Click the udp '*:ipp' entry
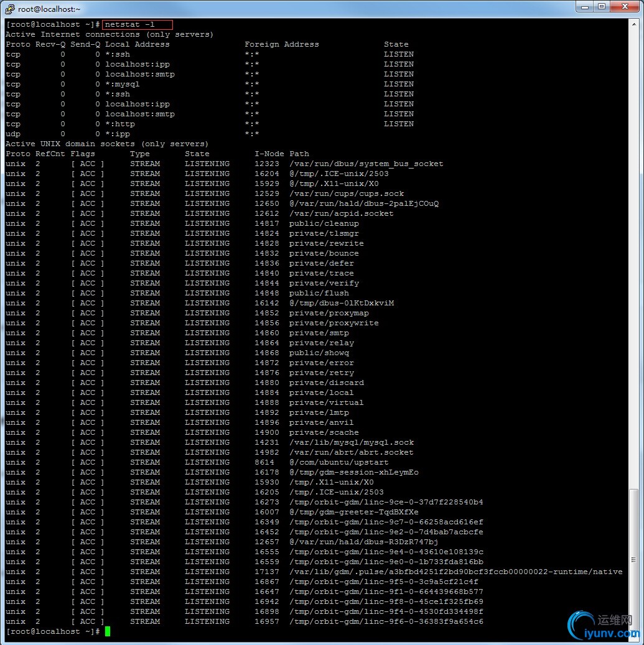This screenshot has height=645, width=644. pyautogui.click(x=117, y=134)
